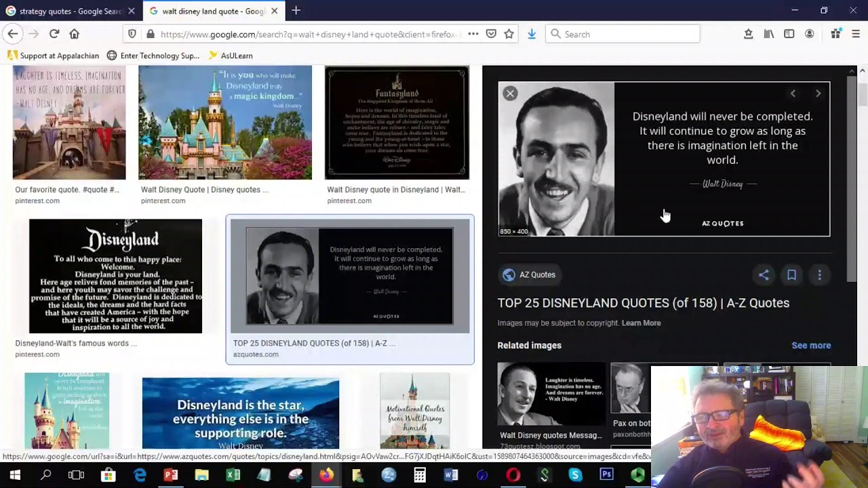Open the tracking protection shield icon
Image resolution: width=868 pixels, height=488 pixels.
132,34
